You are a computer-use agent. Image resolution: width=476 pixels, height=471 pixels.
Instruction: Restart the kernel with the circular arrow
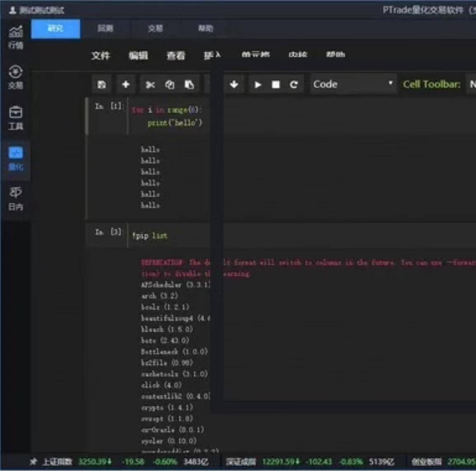294,85
